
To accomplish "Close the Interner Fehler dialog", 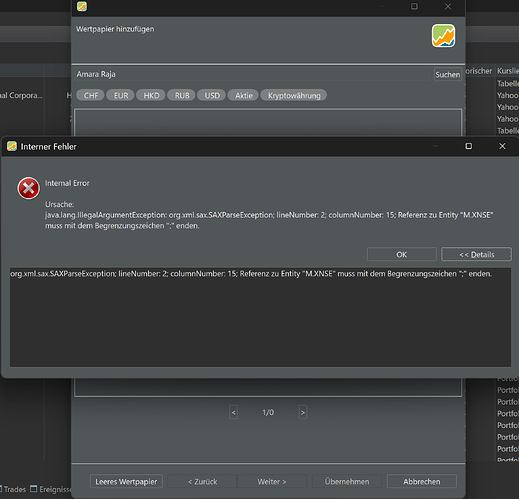I will coord(502,146).
